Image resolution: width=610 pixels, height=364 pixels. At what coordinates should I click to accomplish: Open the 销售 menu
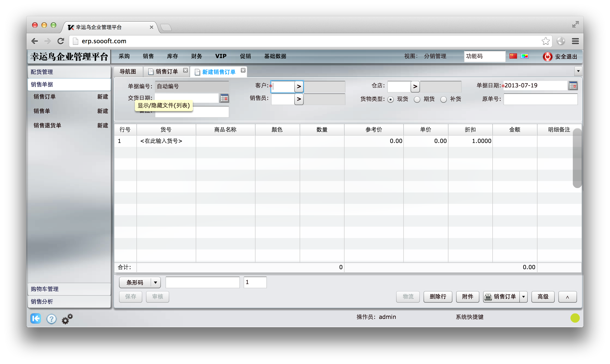(148, 56)
